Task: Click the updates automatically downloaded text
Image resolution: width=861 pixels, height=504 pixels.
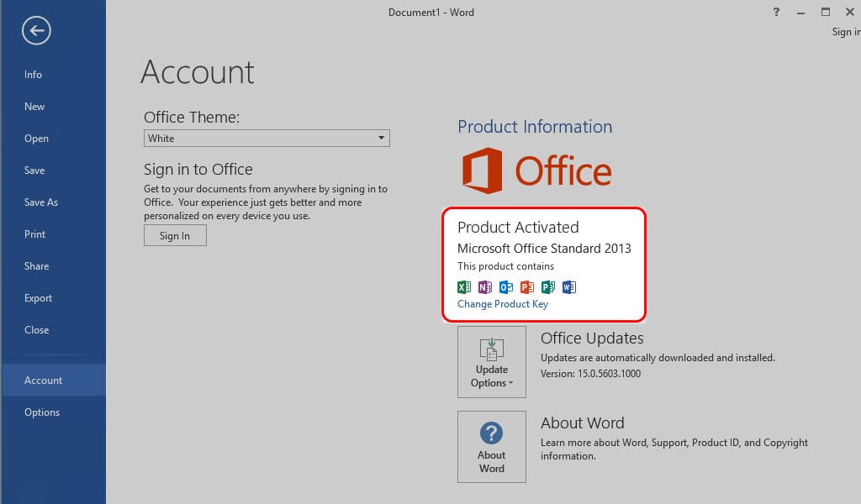Action: 658,358
